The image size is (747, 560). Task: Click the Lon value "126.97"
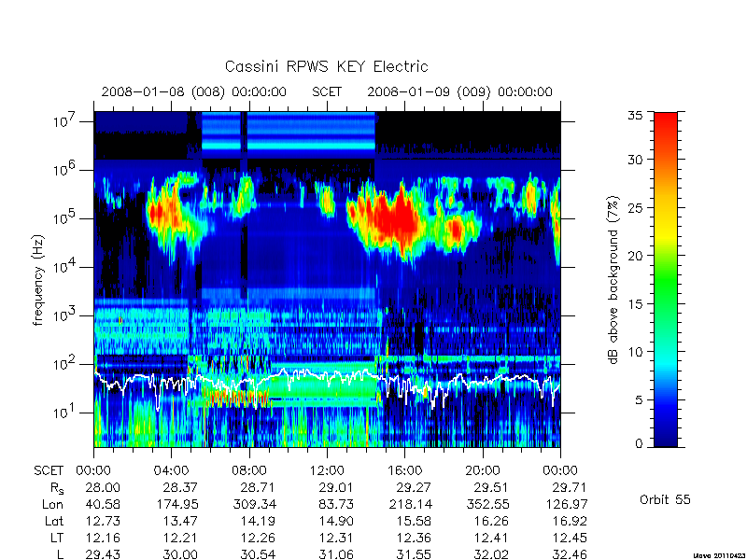[566, 504]
